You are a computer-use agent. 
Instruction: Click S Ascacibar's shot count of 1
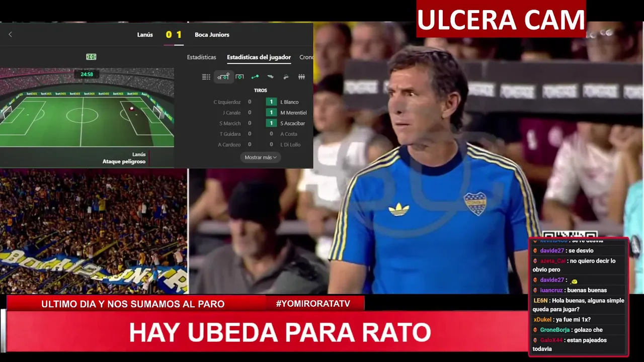click(x=271, y=123)
